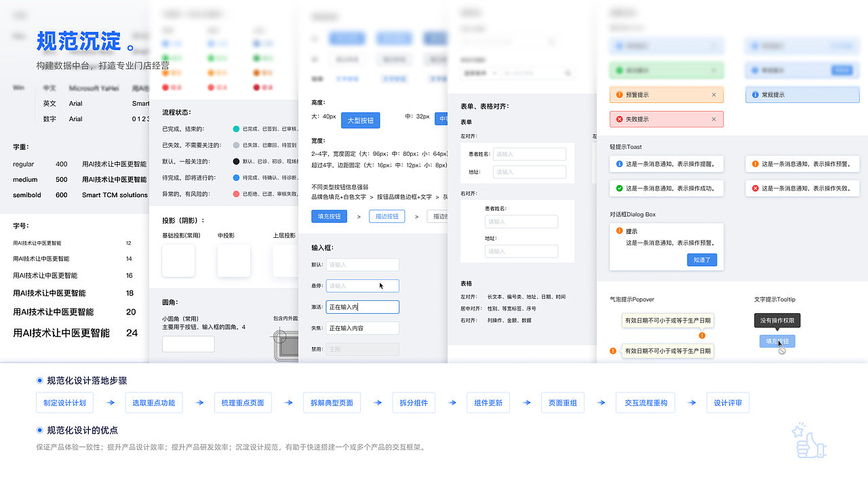Viewport: 868px width, 488px height.
Task: Click the 轻提示Toast heading
Action: (626, 147)
